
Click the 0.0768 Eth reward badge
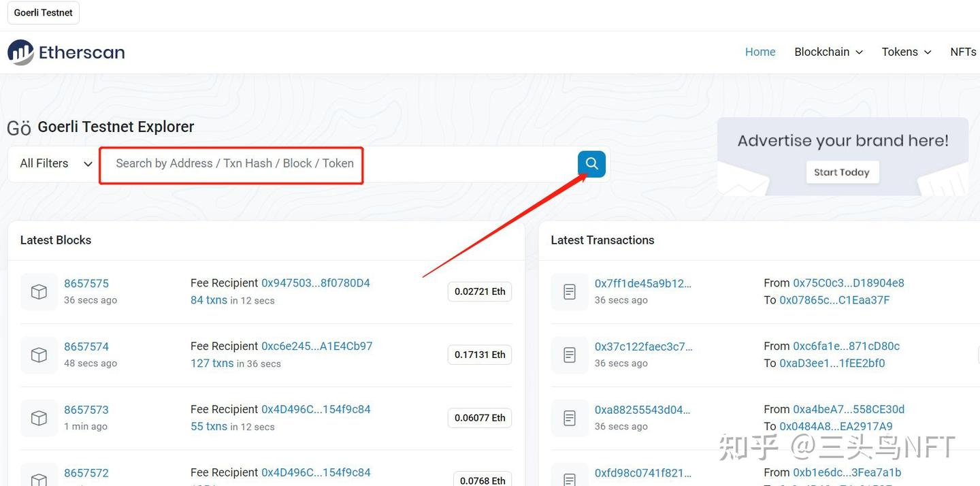483,479
